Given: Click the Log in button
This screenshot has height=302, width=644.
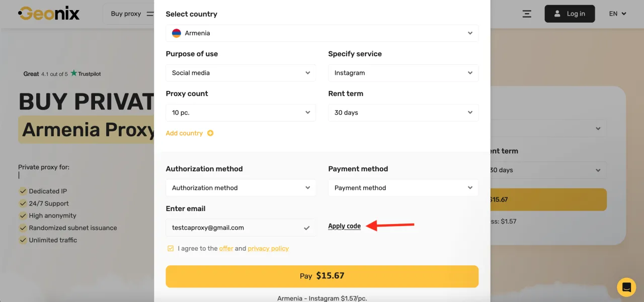Looking at the screenshot, I should coord(570,14).
